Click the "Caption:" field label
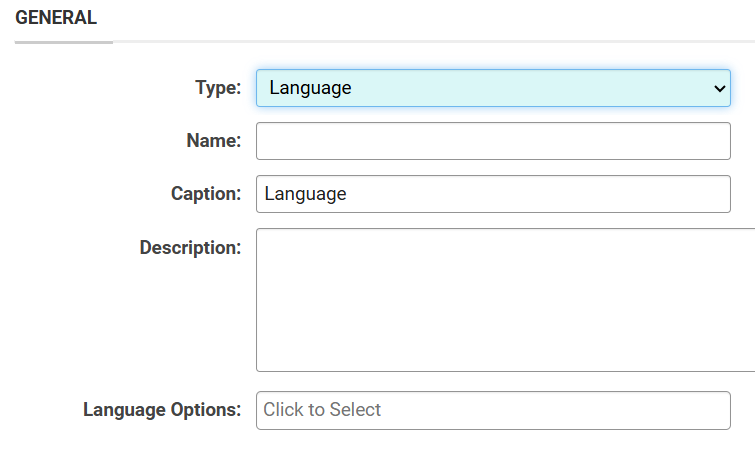 [206, 194]
